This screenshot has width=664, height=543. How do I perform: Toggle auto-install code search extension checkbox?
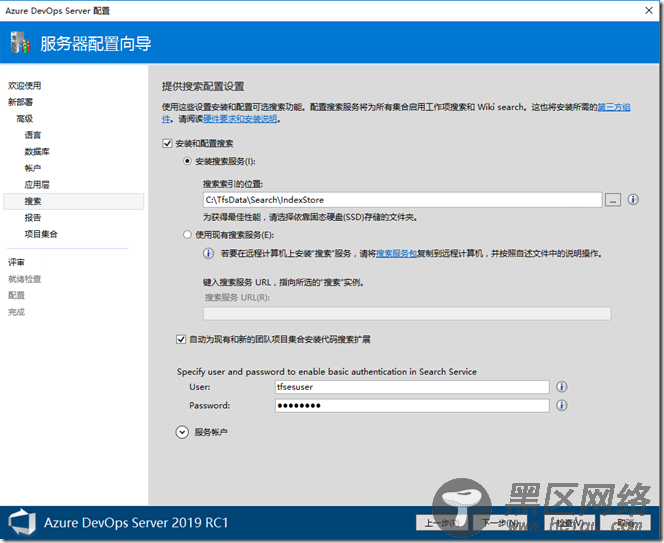pos(181,339)
